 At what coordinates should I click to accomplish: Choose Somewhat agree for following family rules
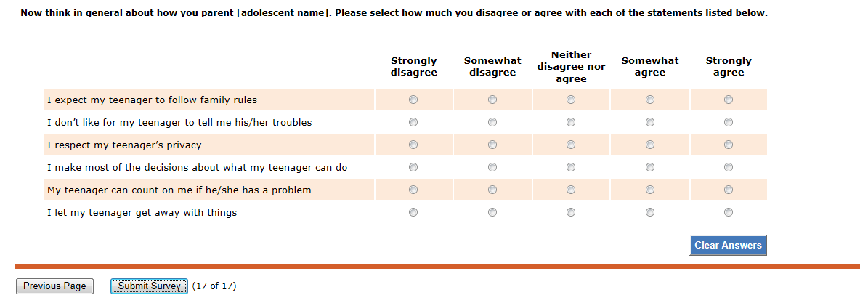click(650, 100)
